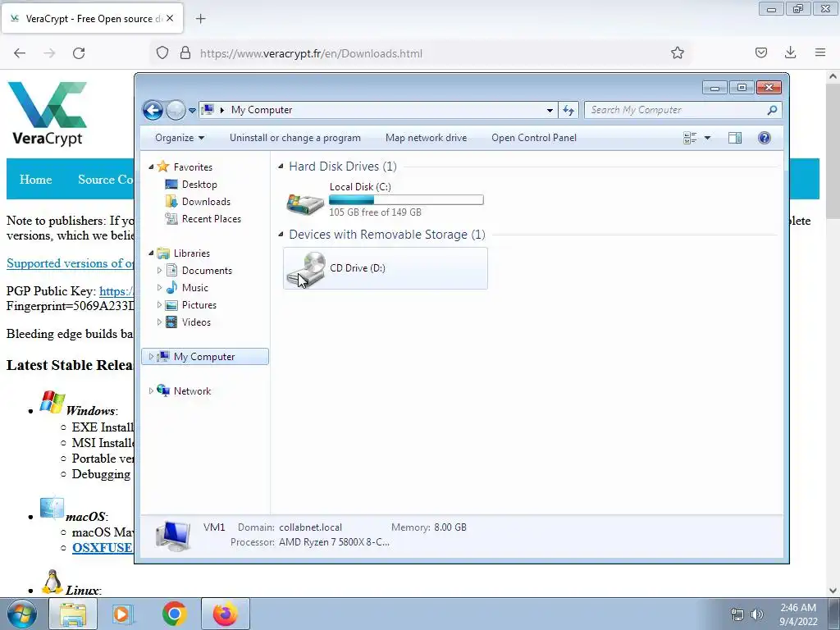Viewport: 840px width, 630px height.
Task: Select Recent Places in navigation pane
Action: coord(212,218)
